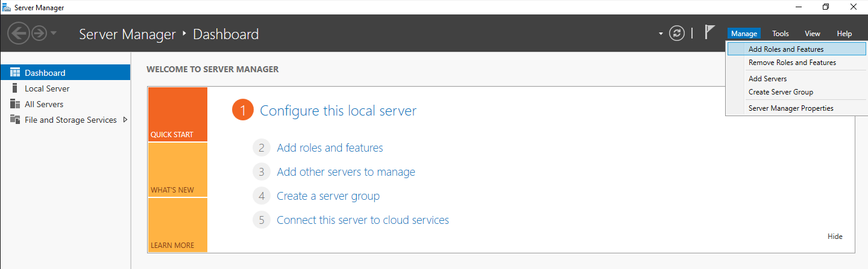Click the Configure this local server link
This screenshot has height=269, width=868.
coord(338,111)
